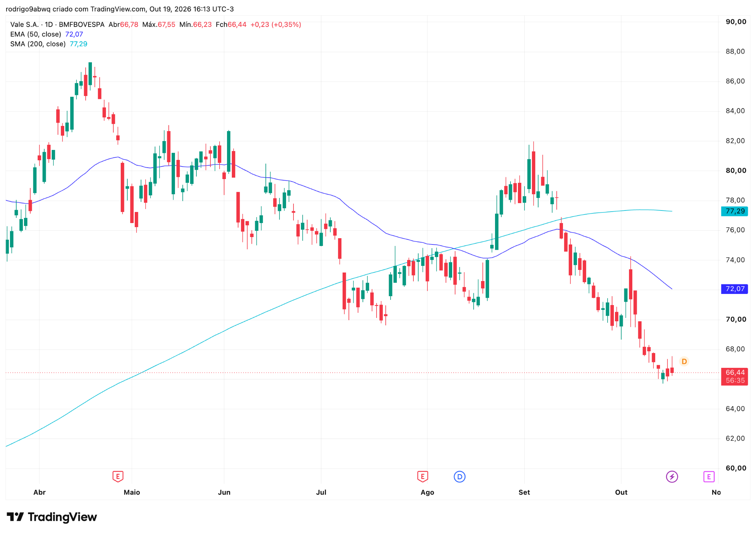Click the earnings E marker near Ago
This screenshot has width=756, height=534.
[x=423, y=476]
